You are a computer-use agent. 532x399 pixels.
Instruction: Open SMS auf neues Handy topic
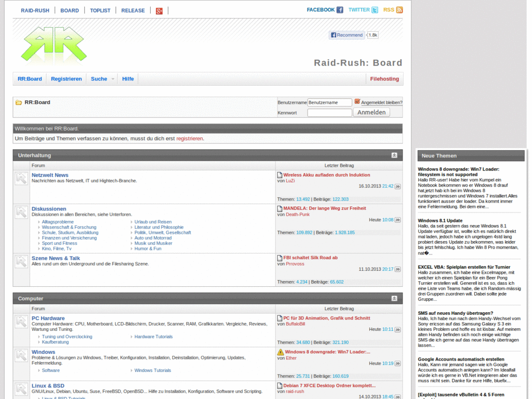455,313
